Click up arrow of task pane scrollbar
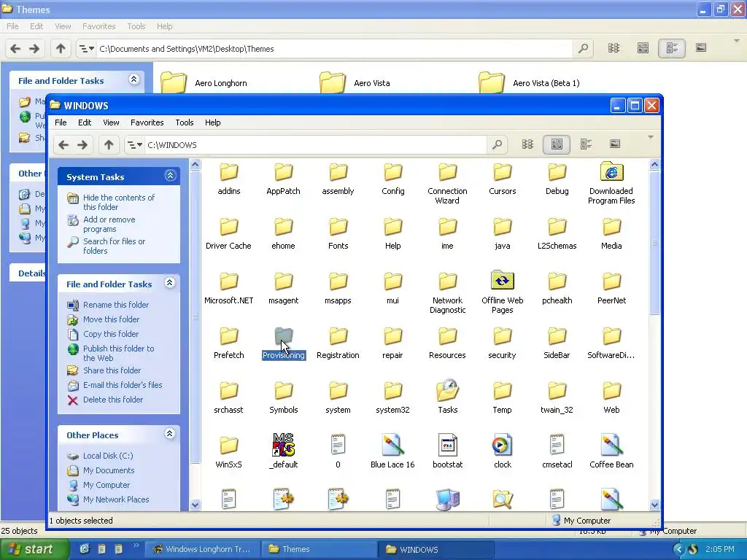 (195, 165)
